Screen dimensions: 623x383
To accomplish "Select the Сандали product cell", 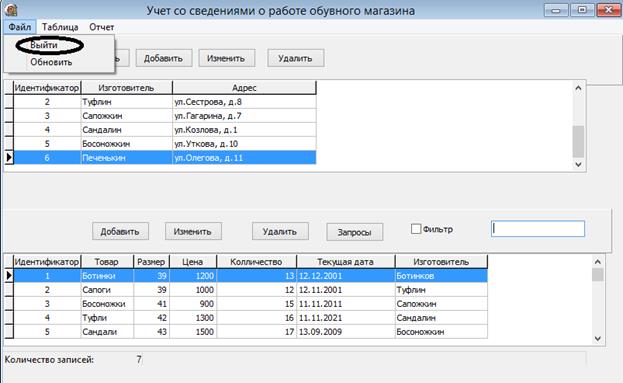I will pos(107,331).
